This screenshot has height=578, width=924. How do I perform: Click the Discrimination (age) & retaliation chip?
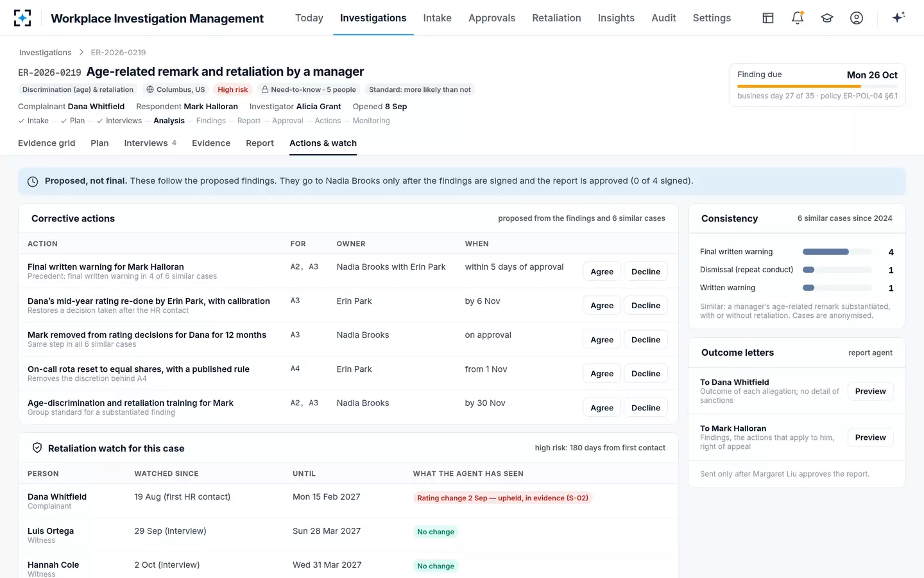78,90
